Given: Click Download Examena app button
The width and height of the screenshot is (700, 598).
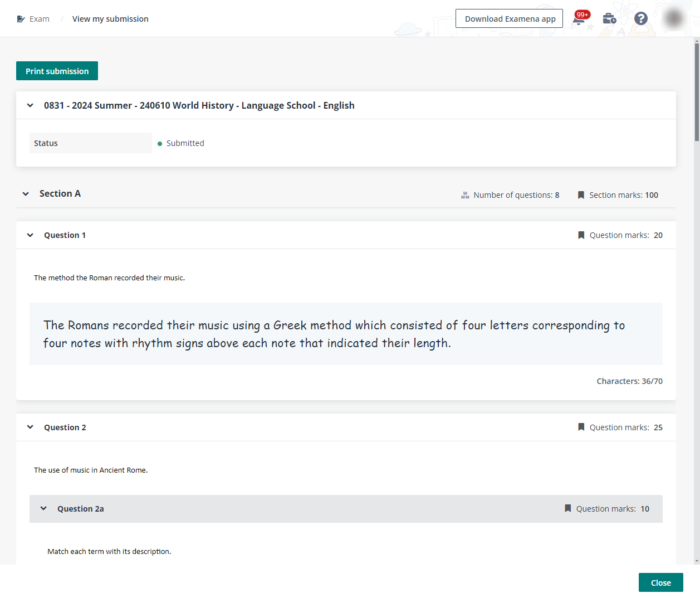Looking at the screenshot, I should point(510,19).
